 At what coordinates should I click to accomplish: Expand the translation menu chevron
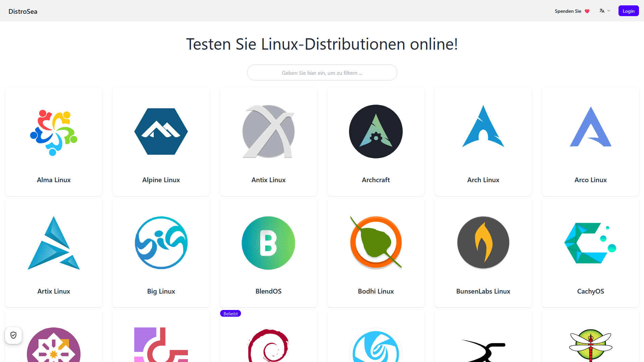pyautogui.click(x=609, y=11)
